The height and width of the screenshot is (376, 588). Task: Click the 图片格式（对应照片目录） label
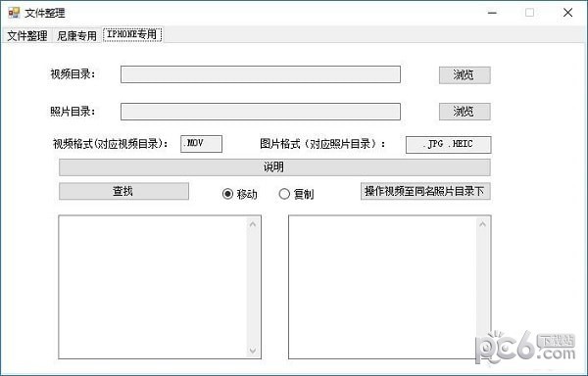pyautogui.click(x=322, y=144)
